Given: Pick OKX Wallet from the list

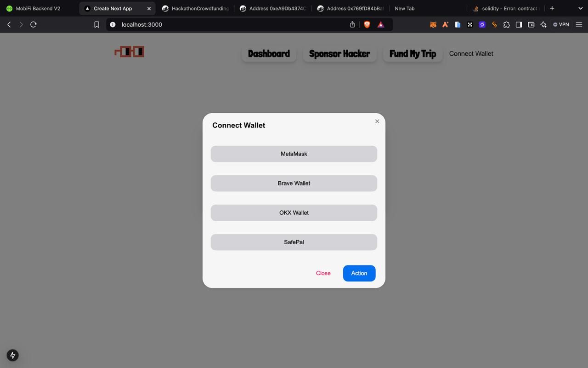Looking at the screenshot, I should pyautogui.click(x=294, y=213).
